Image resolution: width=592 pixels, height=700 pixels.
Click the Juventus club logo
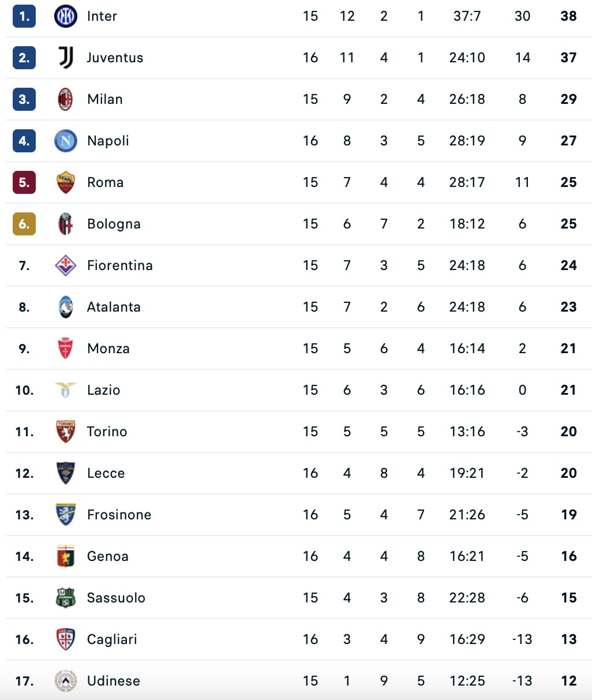66,58
